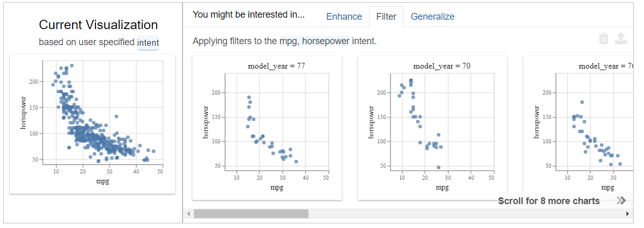The image size is (644, 228).
Task: Click the horizontal scrollbar thumb
Action: pyautogui.click(x=251, y=214)
